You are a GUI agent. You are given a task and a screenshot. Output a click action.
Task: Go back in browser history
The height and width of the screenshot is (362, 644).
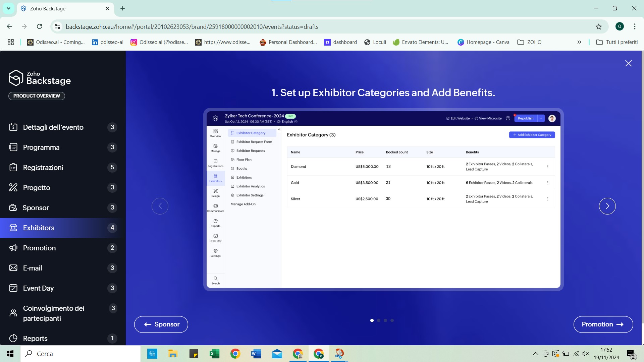pos(9,26)
